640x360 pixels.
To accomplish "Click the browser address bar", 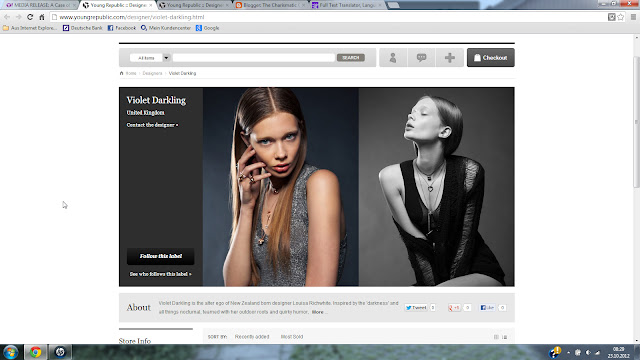I will pos(328,17).
